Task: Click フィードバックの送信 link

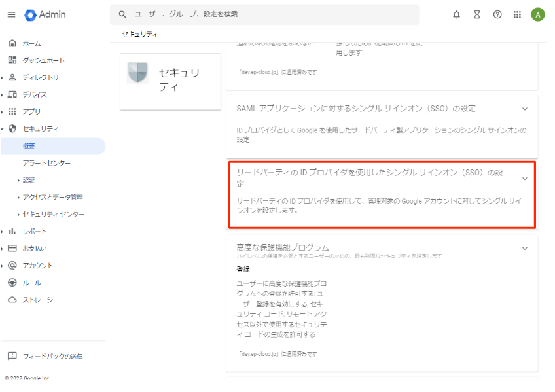Action: [x=53, y=356]
